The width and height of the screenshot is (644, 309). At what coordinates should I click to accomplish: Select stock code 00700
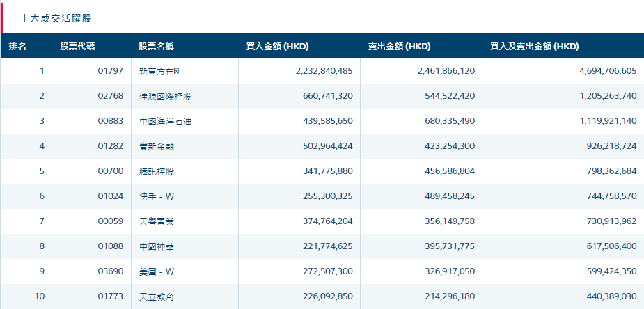coord(111,171)
